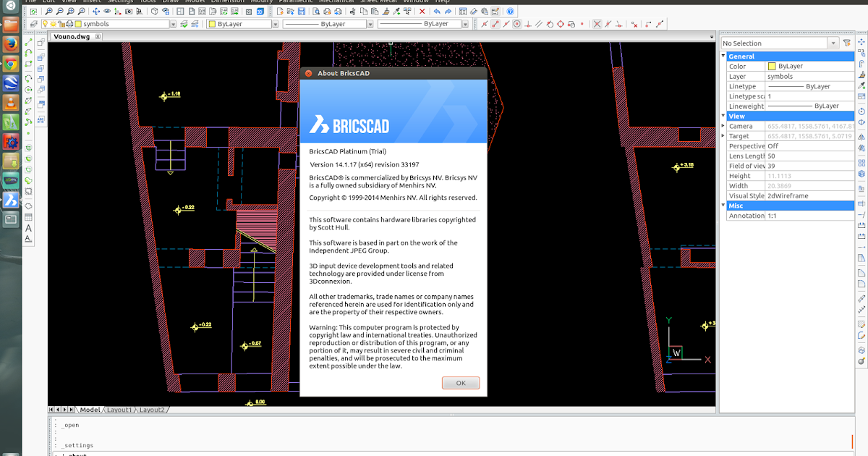Click the Redo arrow icon
The width and height of the screenshot is (868, 456).
coord(448,12)
